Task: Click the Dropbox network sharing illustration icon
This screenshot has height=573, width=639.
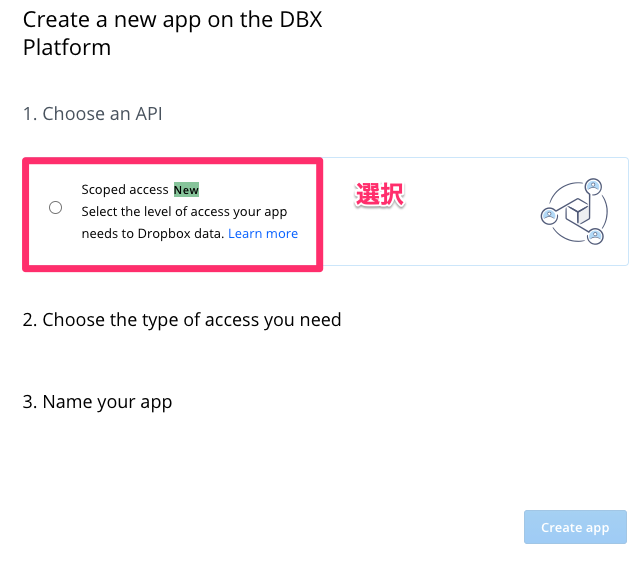Action: tap(575, 212)
